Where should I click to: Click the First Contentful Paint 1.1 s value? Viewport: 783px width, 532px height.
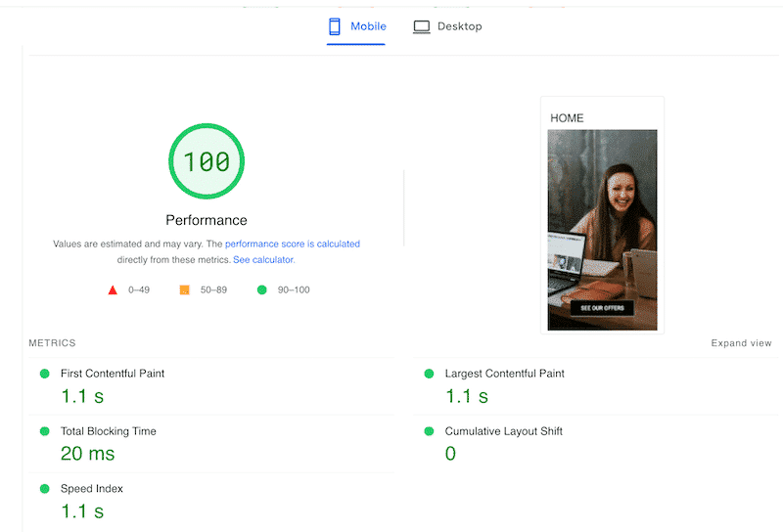click(x=82, y=396)
